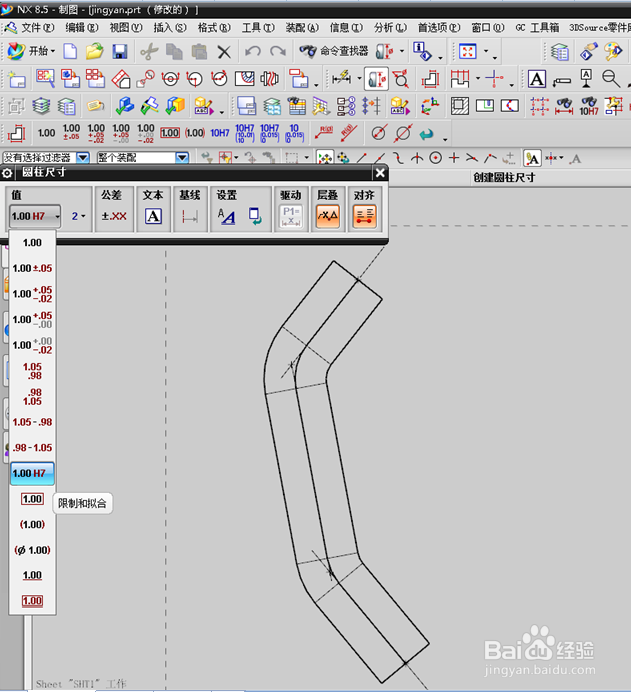Toggle the snap point enable icon
Screen dimensions: 631x692
tap(325, 158)
